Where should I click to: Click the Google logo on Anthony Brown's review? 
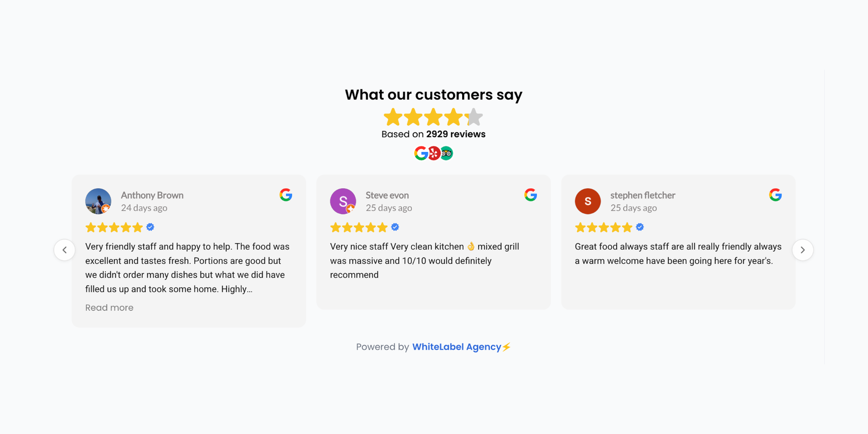[286, 195]
